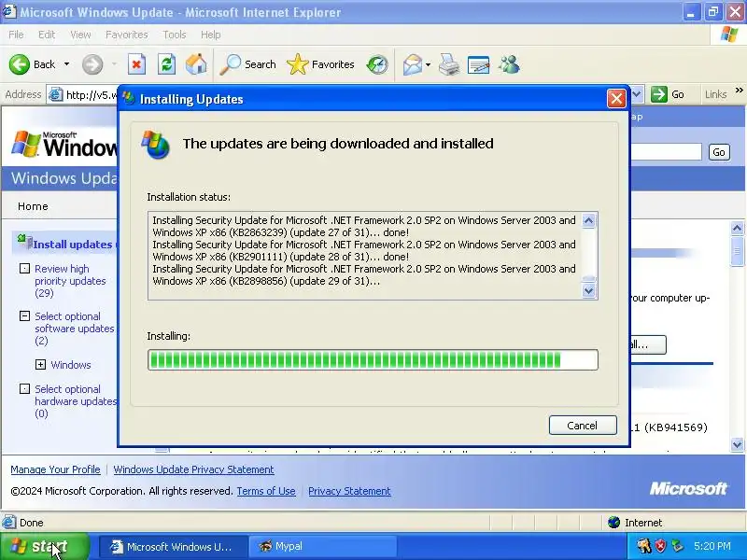
Task: Click the green installing progress bar
Action: coord(373,359)
